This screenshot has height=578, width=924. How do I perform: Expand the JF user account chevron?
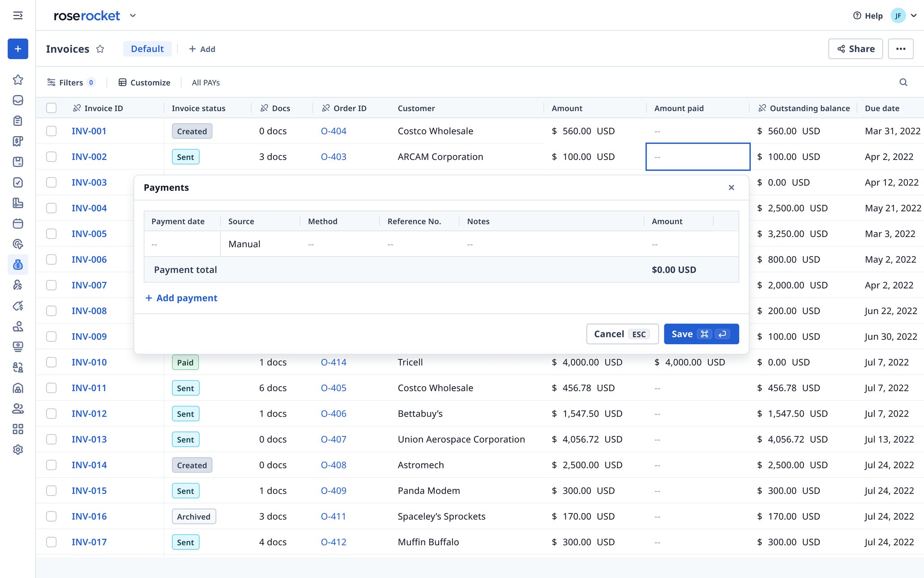click(914, 16)
